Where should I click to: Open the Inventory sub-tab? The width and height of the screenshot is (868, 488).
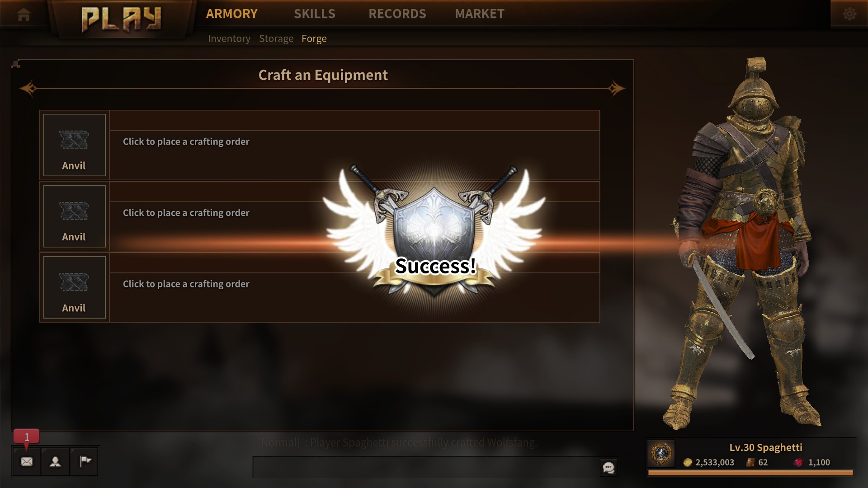point(229,39)
